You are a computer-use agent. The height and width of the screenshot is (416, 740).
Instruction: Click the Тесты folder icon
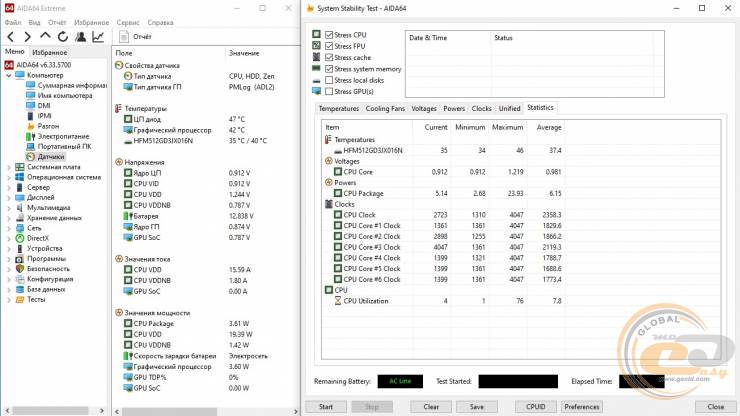click(20, 299)
